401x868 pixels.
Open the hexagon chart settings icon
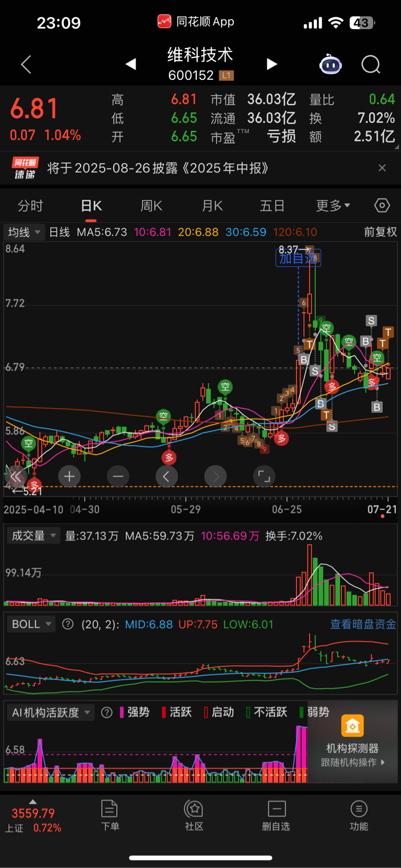point(382,205)
